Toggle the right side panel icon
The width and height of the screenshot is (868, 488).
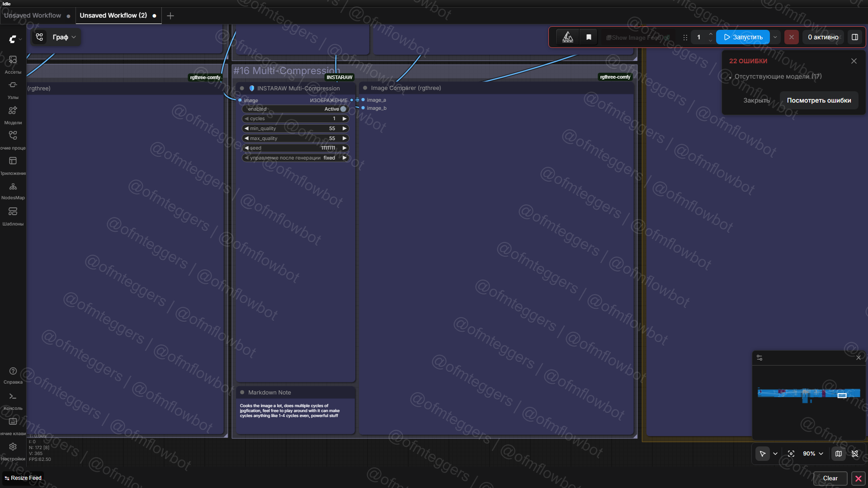(x=855, y=37)
